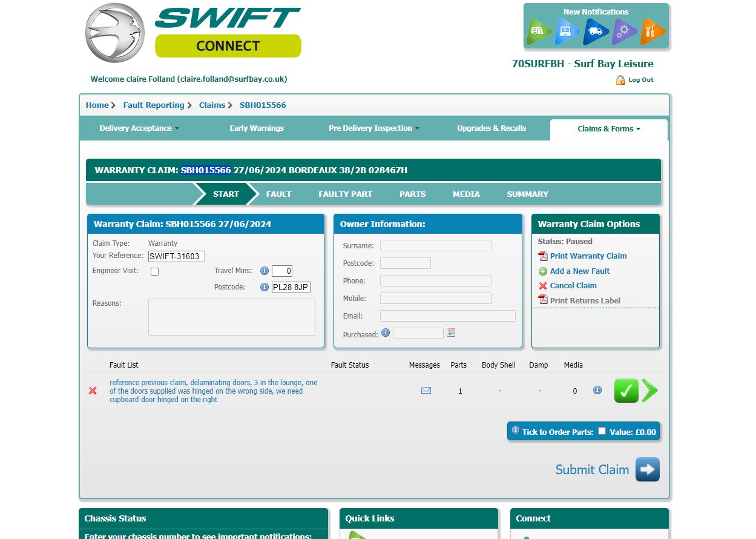Click the Your Reference input field
This screenshot has height=539, width=756.
point(177,256)
